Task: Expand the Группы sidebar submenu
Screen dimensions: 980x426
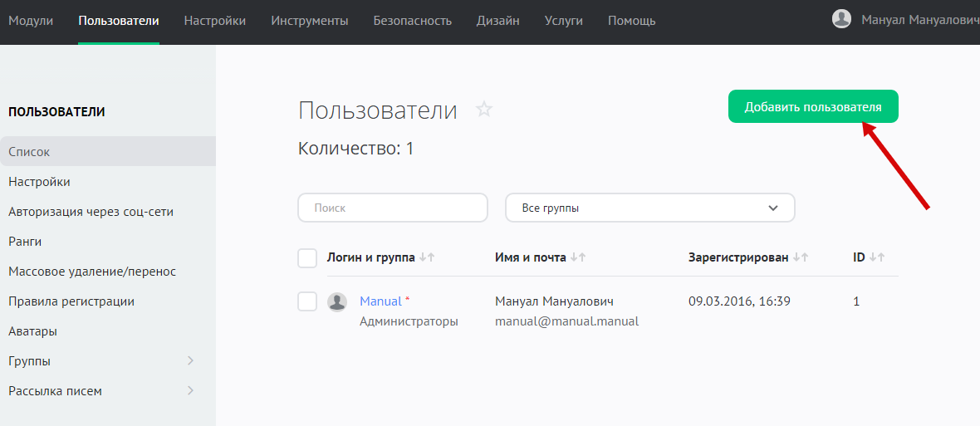Action: (190, 361)
